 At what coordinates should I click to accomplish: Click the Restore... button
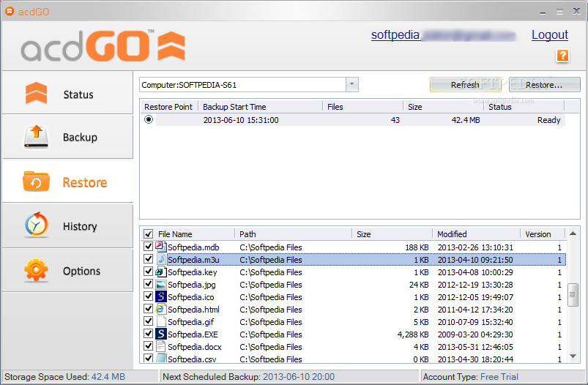click(545, 85)
